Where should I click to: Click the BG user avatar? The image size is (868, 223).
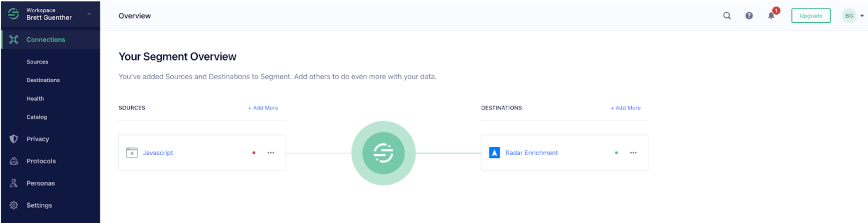tap(848, 15)
